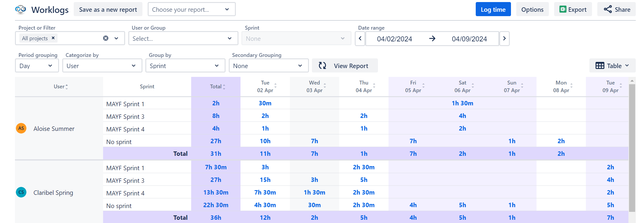The height and width of the screenshot is (223, 644).
Task: Open the Options menu
Action: (x=532, y=9)
